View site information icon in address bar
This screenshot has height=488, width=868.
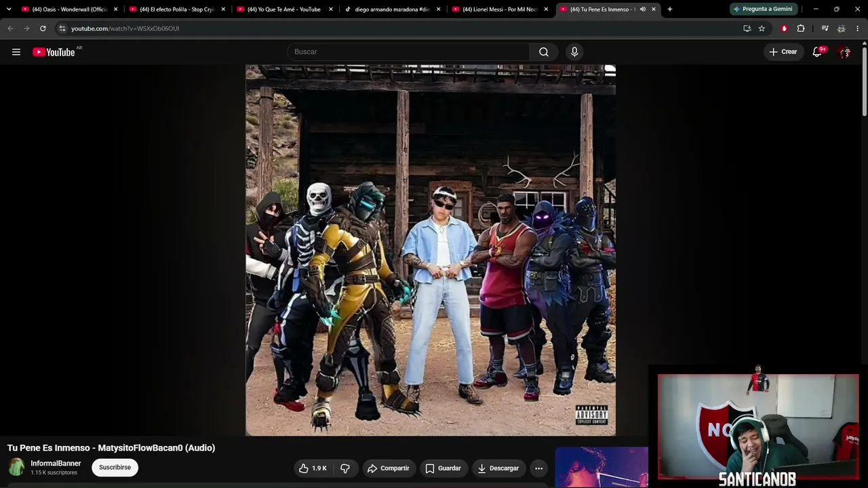click(62, 28)
